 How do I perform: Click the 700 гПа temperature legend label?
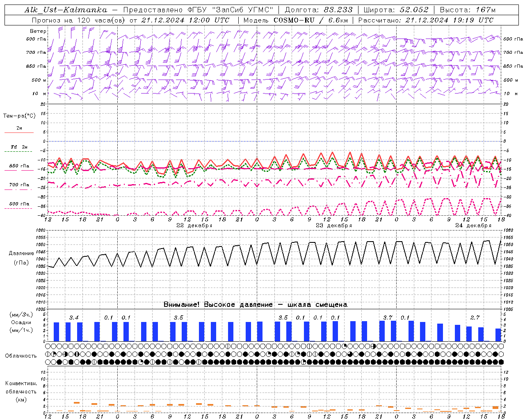[19, 185]
